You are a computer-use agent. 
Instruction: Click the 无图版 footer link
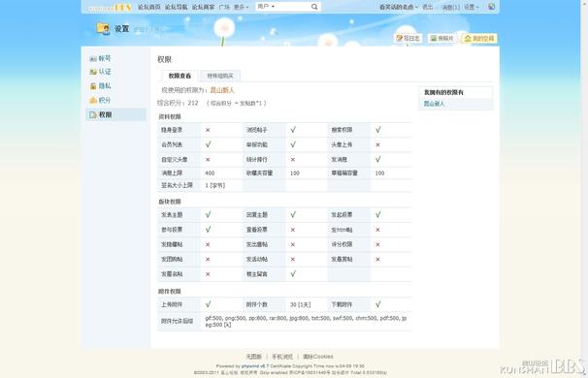click(253, 357)
